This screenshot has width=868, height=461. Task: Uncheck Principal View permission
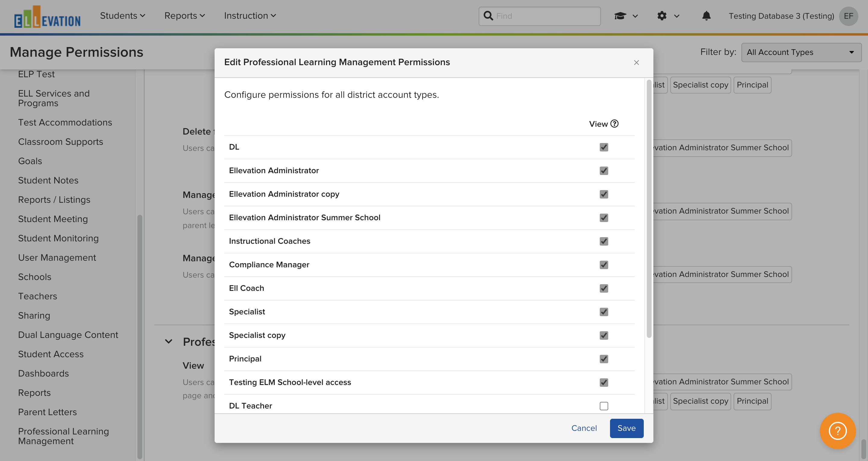[x=604, y=359]
